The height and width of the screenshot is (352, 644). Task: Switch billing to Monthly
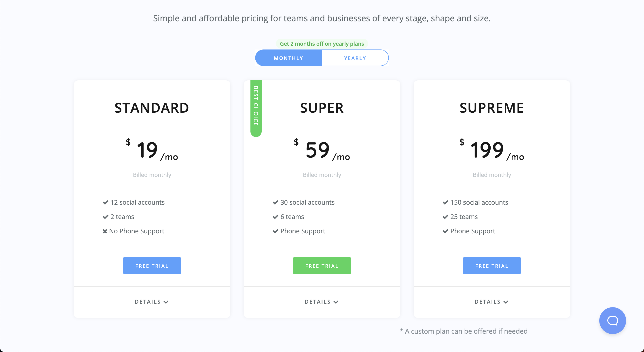coord(288,58)
